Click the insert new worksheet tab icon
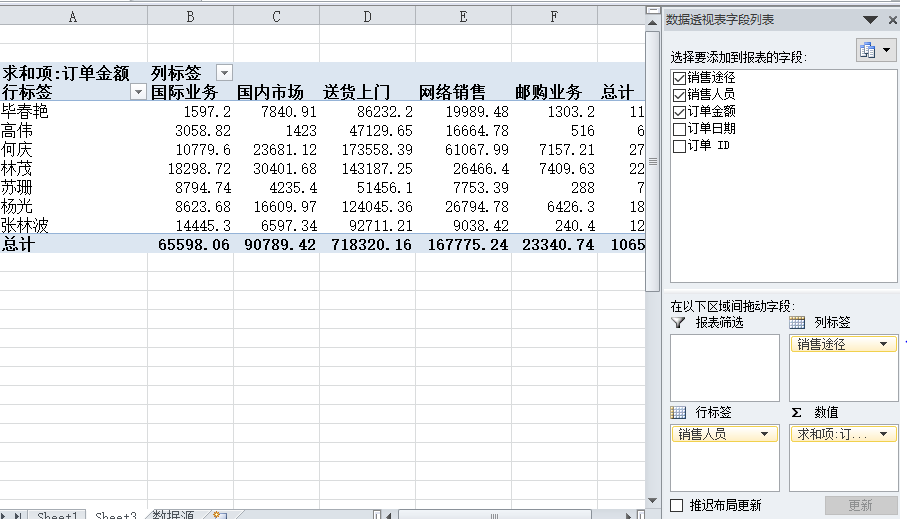907x519 pixels. coord(219,515)
